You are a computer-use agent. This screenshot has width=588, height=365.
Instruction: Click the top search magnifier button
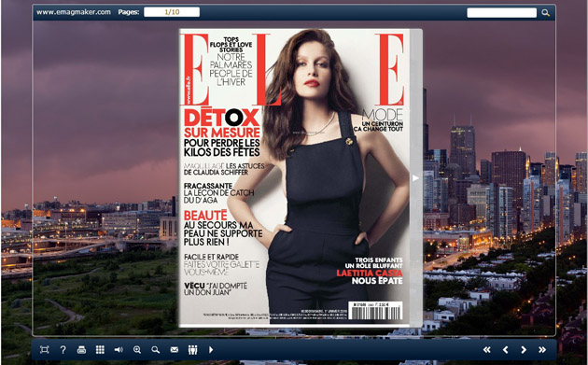pyautogui.click(x=546, y=13)
